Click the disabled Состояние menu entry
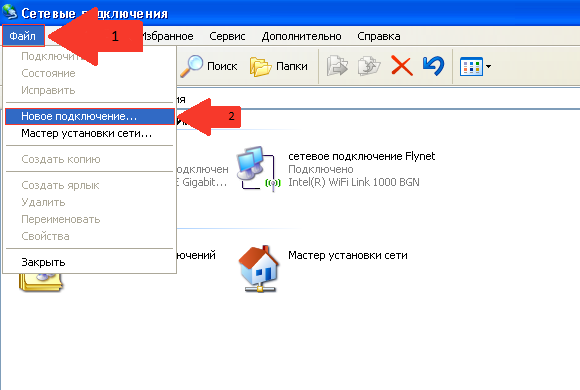Viewport: 580px width, 390px height. point(90,73)
